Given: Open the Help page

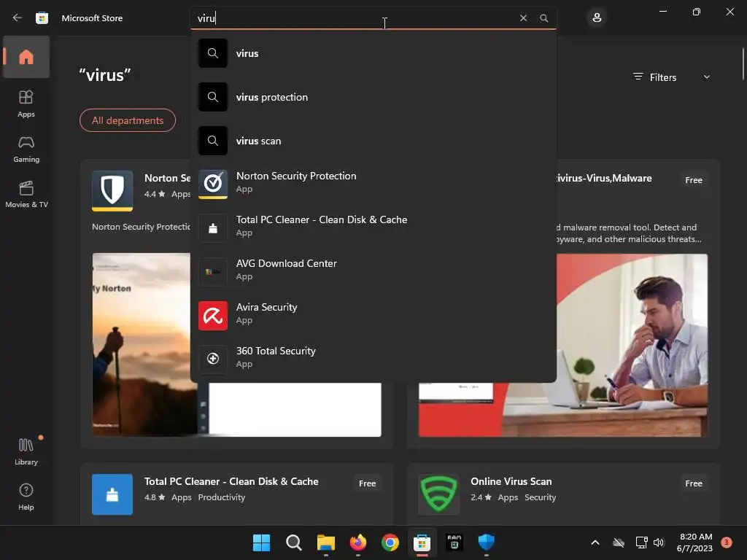Looking at the screenshot, I should [26, 497].
